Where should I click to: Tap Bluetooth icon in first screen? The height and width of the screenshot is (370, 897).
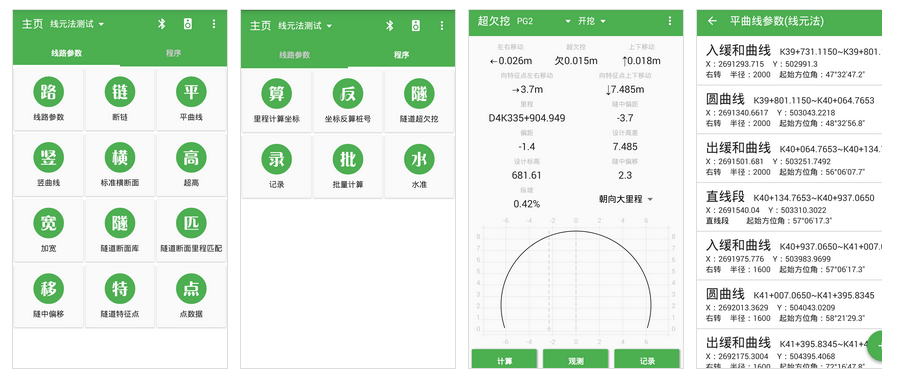click(x=162, y=24)
